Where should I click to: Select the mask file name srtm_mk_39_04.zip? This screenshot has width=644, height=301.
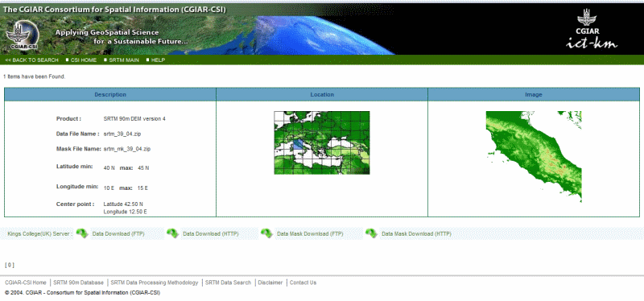[127, 149]
